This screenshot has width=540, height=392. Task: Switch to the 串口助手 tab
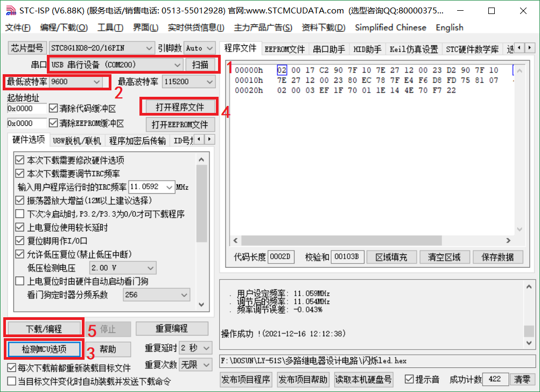tap(329, 49)
